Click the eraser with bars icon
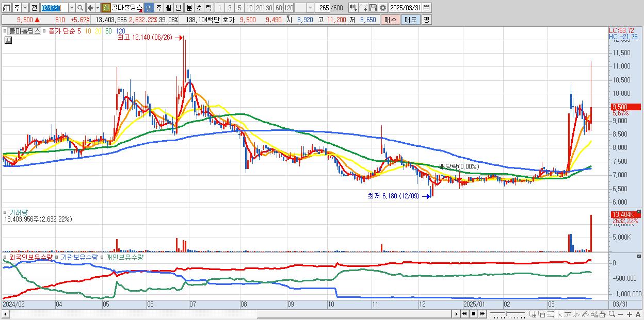This screenshot has height=320, width=644. pyautogui.click(x=594, y=314)
